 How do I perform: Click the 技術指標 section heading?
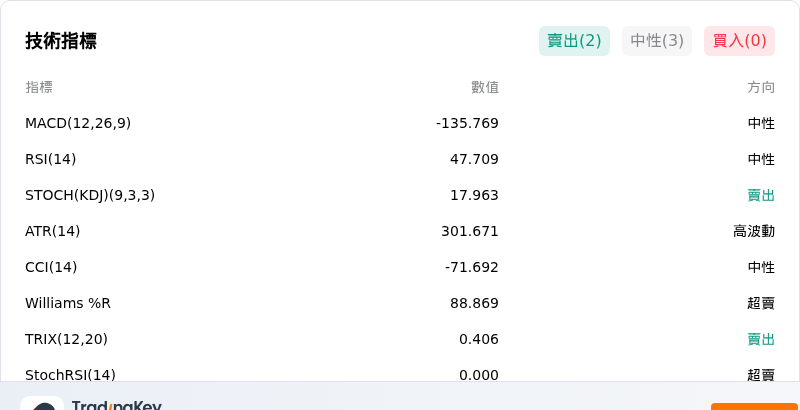click(61, 41)
